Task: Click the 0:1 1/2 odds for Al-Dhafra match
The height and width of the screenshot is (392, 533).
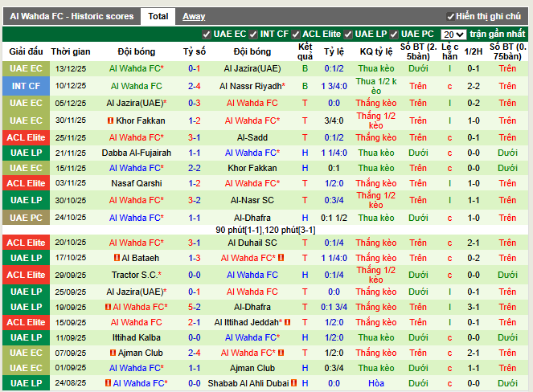Action: click(x=334, y=218)
